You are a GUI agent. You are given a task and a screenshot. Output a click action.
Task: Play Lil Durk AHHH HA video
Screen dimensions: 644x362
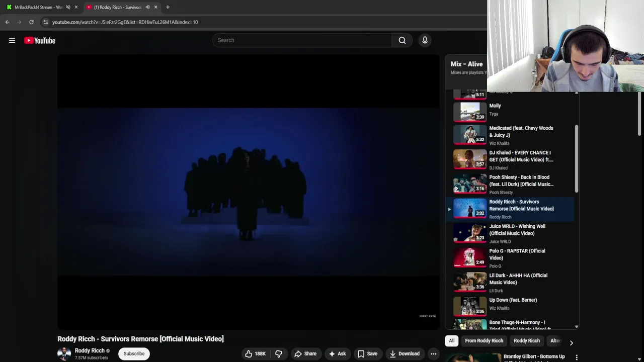click(x=511, y=283)
